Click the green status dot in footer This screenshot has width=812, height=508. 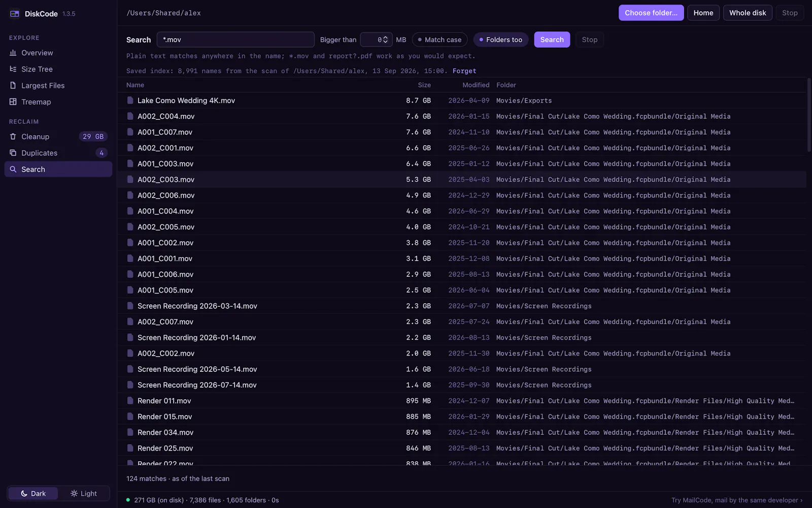coord(128,500)
